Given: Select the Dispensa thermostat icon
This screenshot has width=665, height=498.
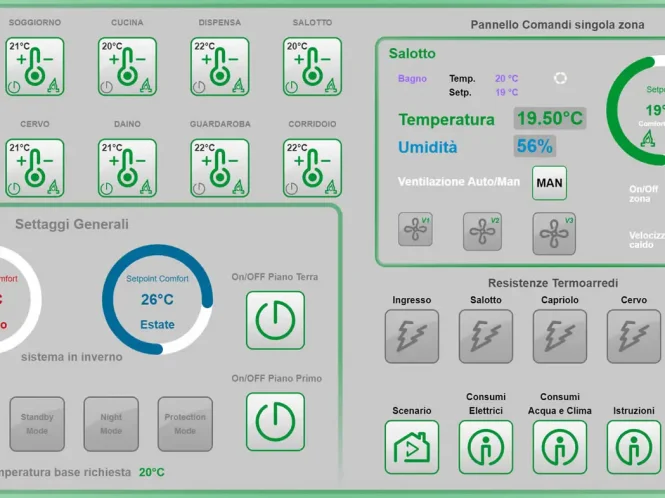Looking at the screenshot, I should [219, 67].
